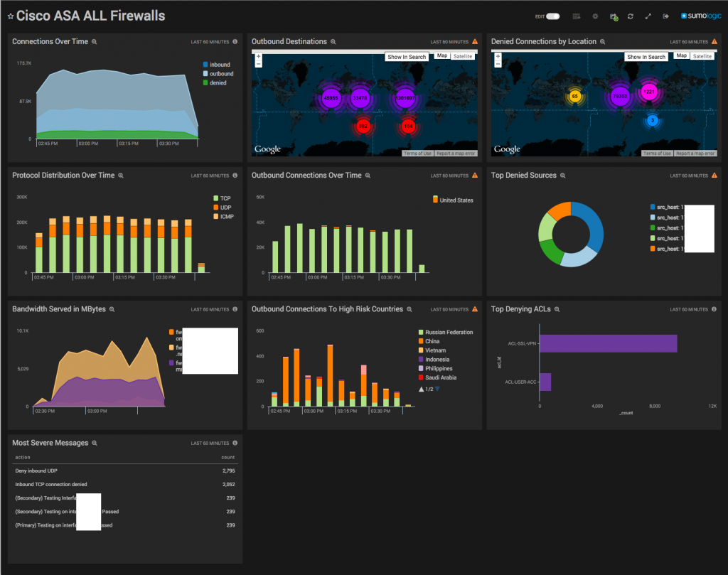Click warning icon on Top Denied Sources panel
Screen dimensions: 728x575
click(x=714, y=176)
